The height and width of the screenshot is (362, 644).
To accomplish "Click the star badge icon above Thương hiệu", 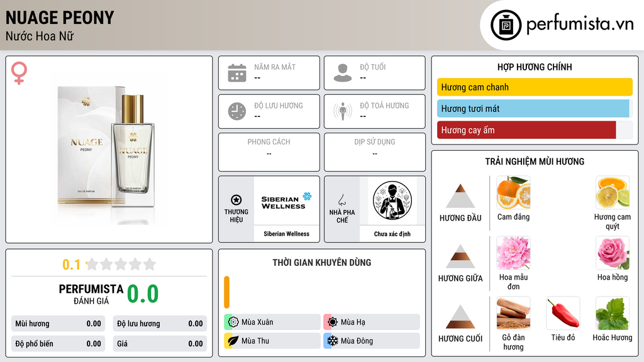I will (236, 200).
